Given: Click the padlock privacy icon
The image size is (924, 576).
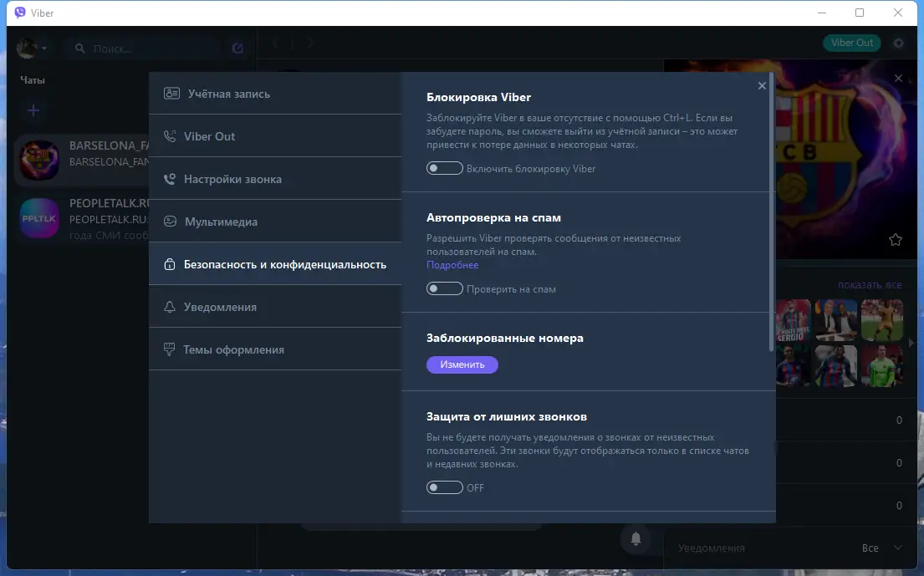Looking at the screenshot, I should click(x=170, y=264).
